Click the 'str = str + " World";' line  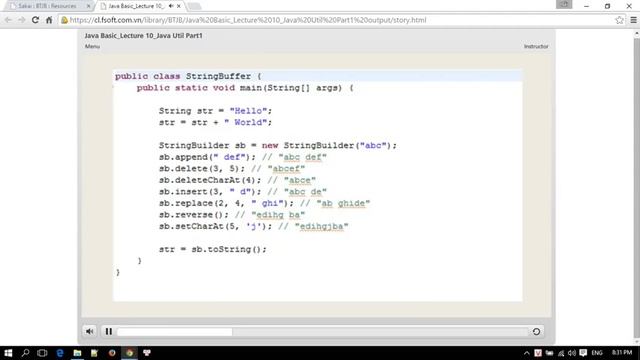coord(215,122)
